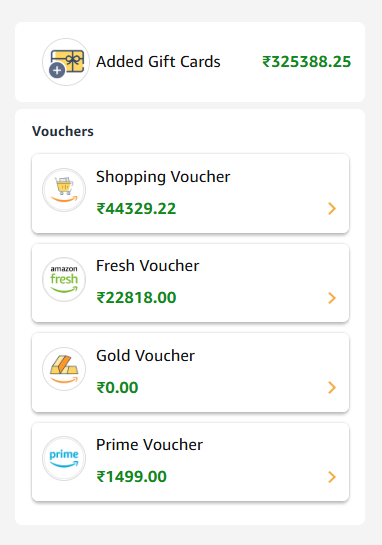This screenshot has height=545, width=382.
Task: Click the Gold Voucher gold bars icon
Action: coord(64,369)
